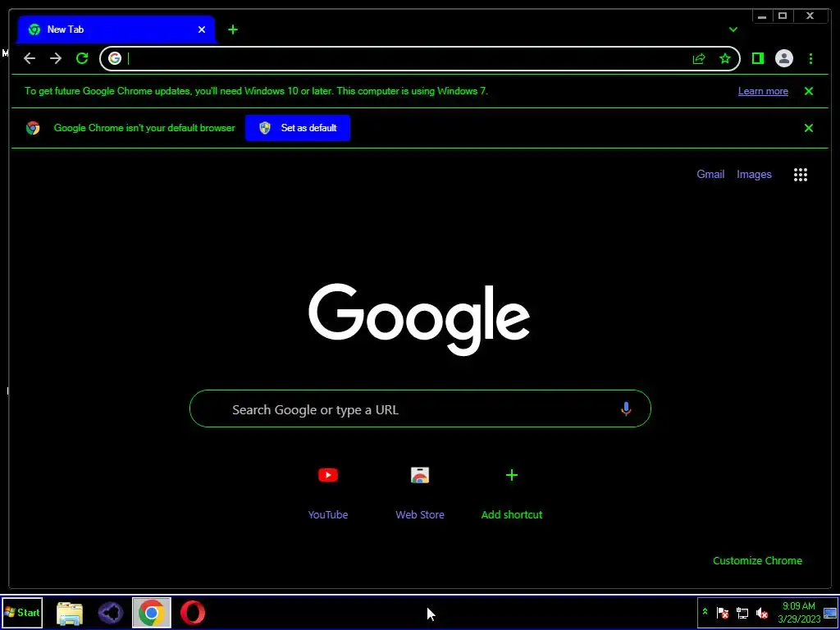Open the Action Center flag icon

point(723,612)
